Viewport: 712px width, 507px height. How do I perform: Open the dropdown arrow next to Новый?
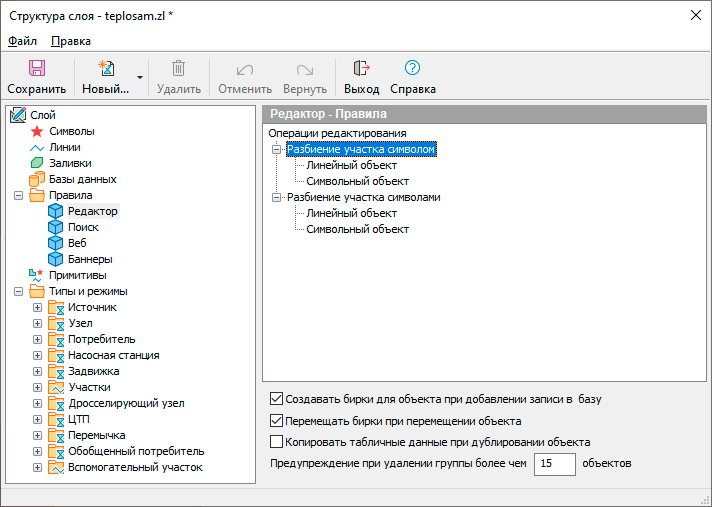pos(141,76)
